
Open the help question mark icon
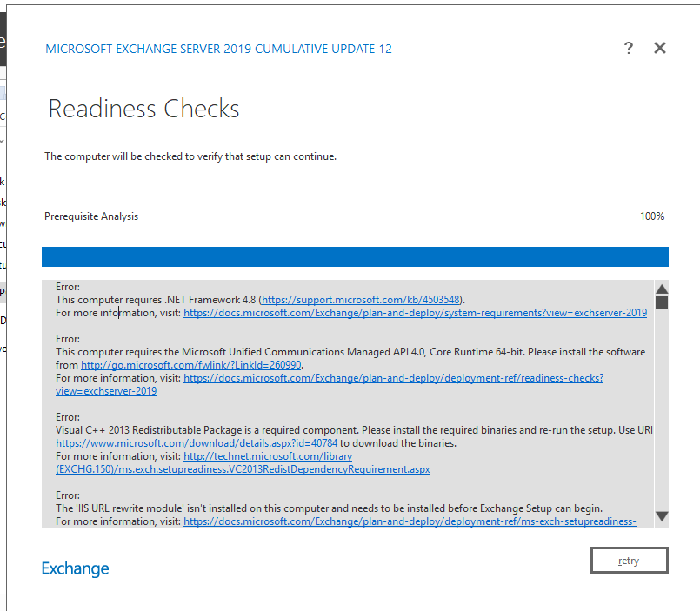[629, 48]
